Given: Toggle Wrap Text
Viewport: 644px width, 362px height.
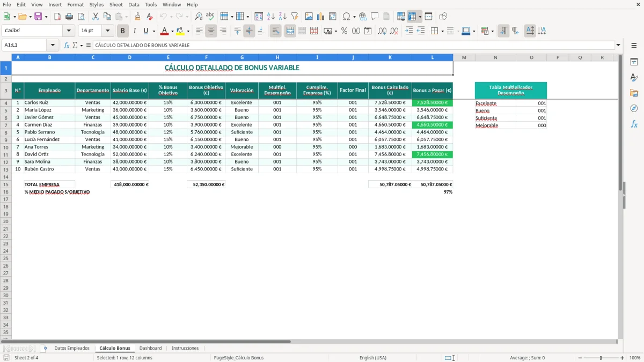Looking at the screenshot, I should (x=276, y=31).
